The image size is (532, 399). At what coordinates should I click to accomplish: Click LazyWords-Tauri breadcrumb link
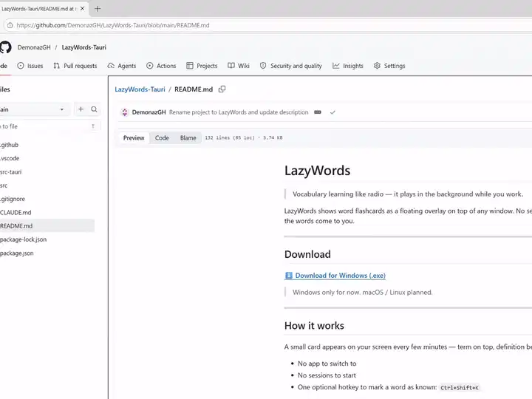[x=140, y=89]
